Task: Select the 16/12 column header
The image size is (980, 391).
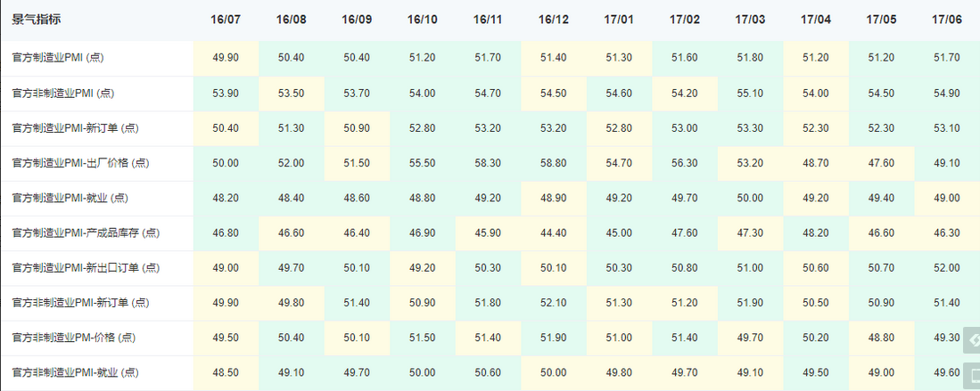Action: [x=554, y=19]
